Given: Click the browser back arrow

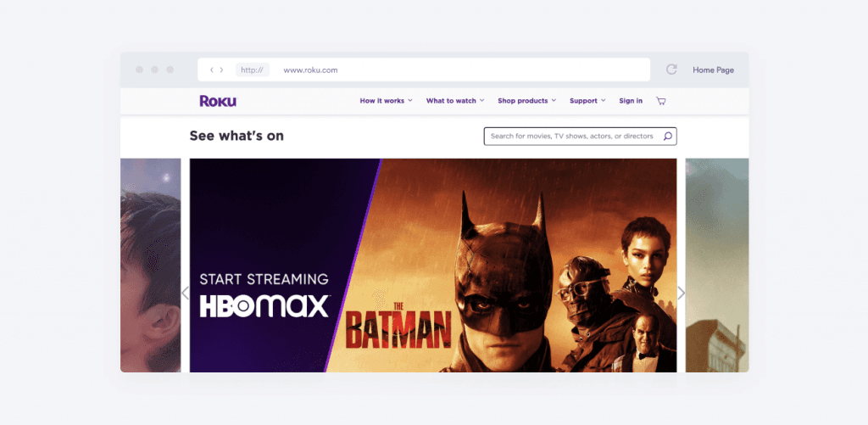Looking at the screenshot, I should click(x=211, y=70).
